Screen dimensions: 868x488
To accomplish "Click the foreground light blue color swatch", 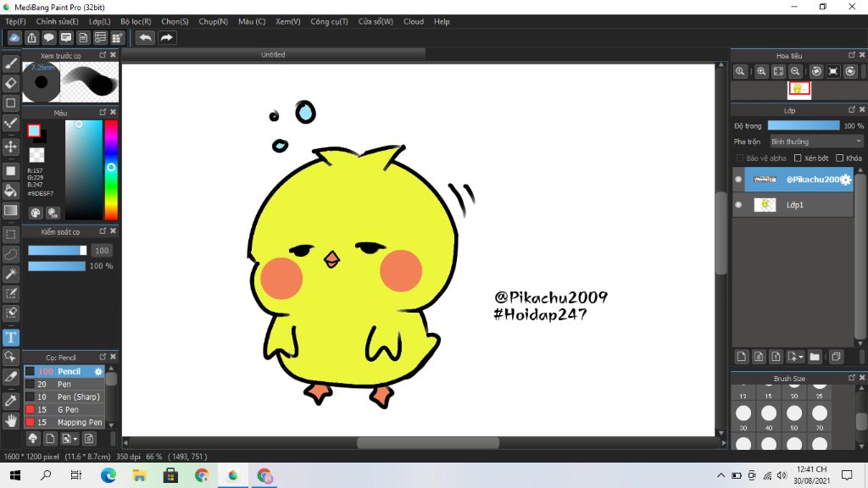I will click(34, 130).
